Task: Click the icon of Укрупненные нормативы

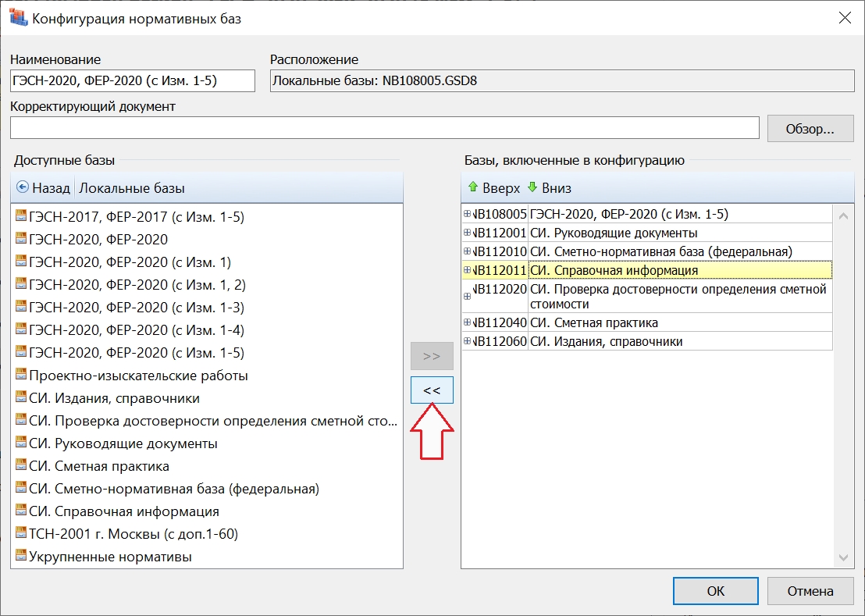Action: (21, 555)
